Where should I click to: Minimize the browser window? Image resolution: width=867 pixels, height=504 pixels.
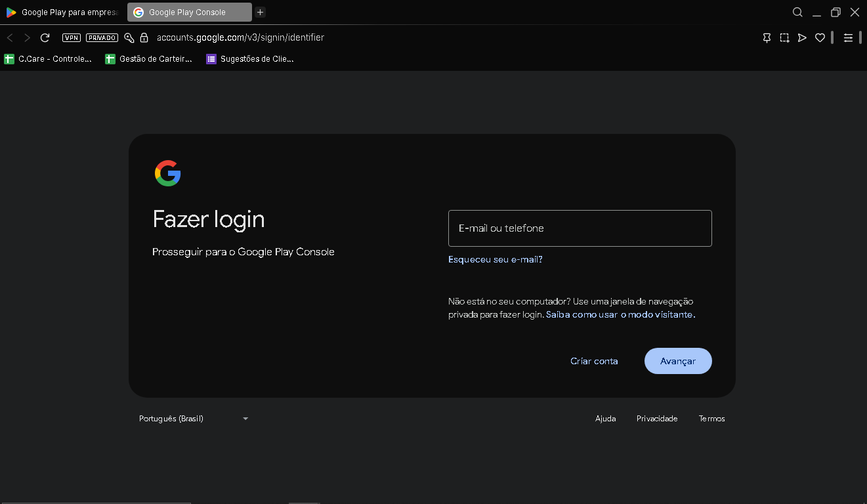click(x=816, y=12)
